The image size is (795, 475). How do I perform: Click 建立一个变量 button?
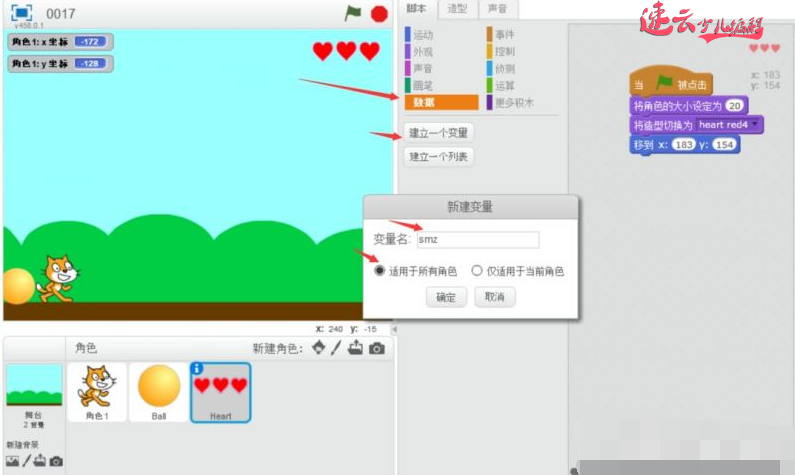pyautogui.click(x=439, y=133)
